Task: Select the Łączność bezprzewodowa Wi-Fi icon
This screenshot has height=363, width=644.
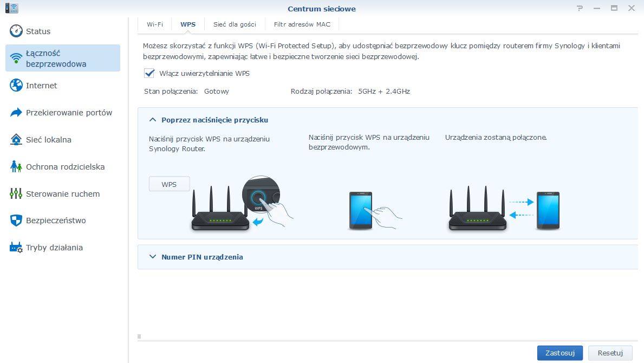Action: [x=16, y=59]
